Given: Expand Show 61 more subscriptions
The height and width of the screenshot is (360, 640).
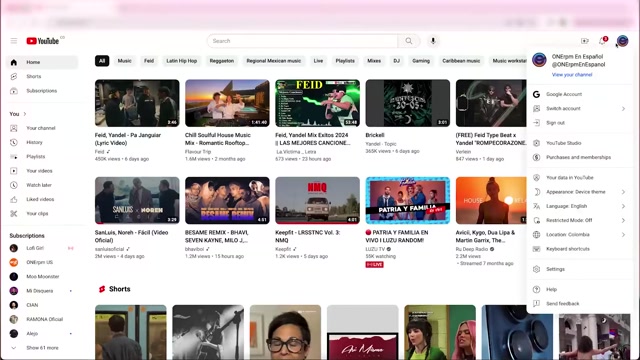Looking at the screenshot, I should click(42, 348).
